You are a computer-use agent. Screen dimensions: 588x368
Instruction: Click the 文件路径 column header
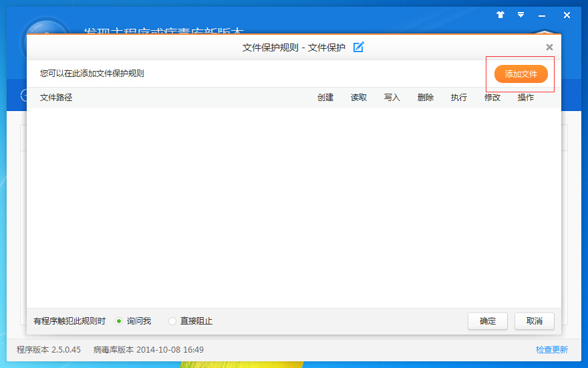56,98
